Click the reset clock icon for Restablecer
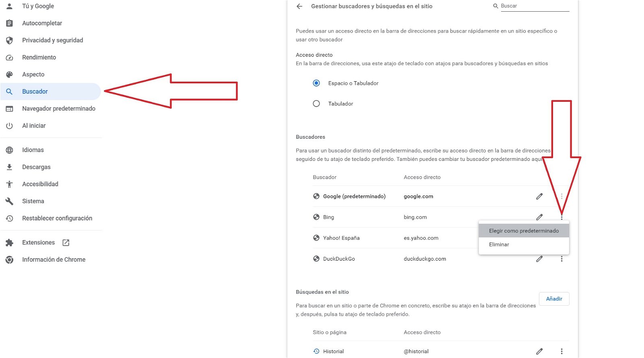This screenshot has width=644, height=358. (9, 218)
